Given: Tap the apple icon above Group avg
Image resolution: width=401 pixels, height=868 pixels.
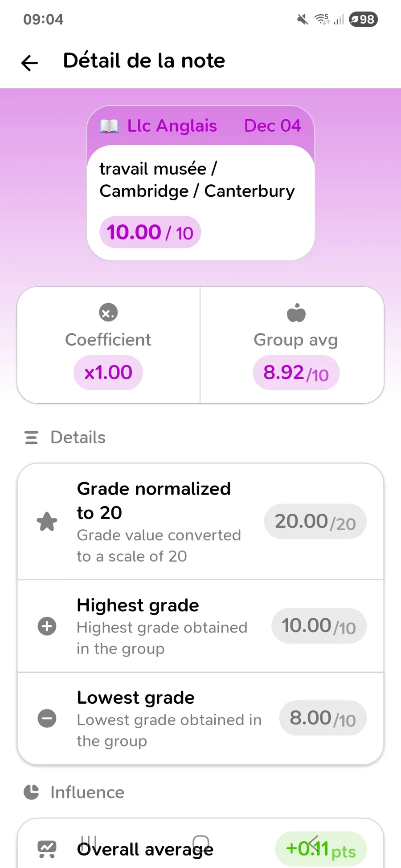Looking at the screenshot, I should pos(296,312).
